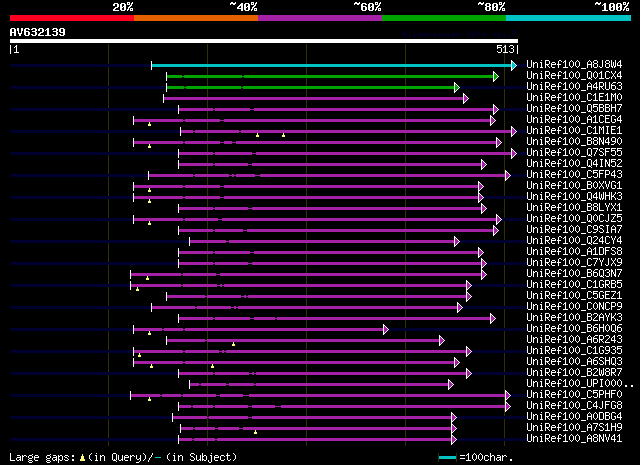Click the purple 40–60% identity legend segment
Viewport: 640px width, 465px height.
[x=320, y=18]
